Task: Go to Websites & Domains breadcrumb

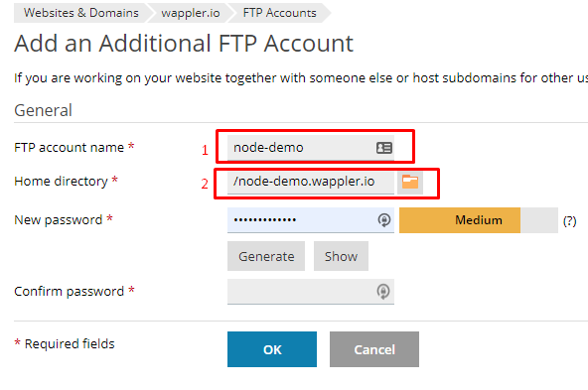Action: coord(81,13)
